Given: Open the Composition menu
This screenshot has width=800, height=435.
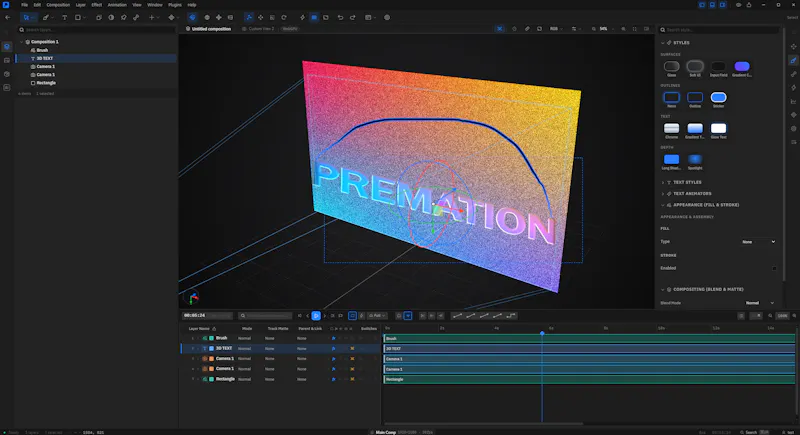Looking at the screenshot, I should pos(58,5).
